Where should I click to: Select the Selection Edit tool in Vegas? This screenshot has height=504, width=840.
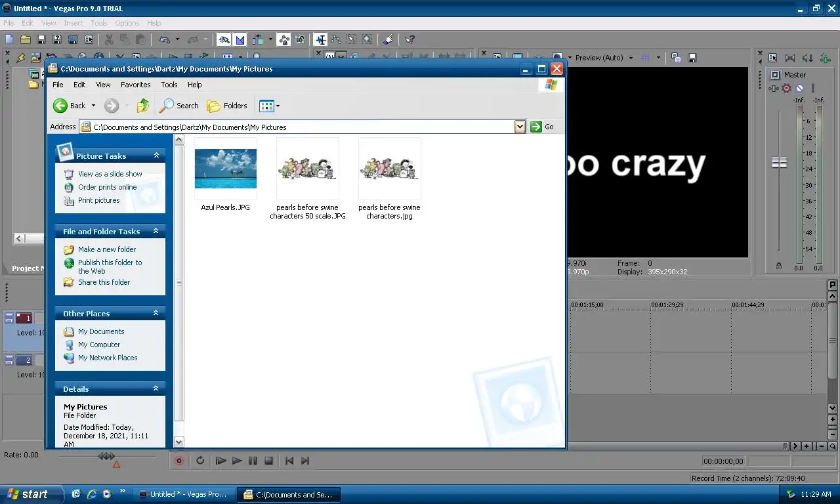tap(352, 39)
